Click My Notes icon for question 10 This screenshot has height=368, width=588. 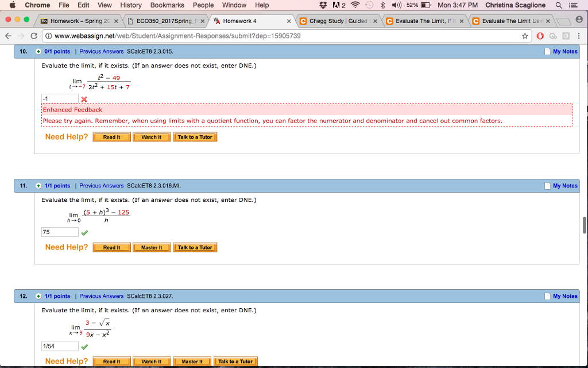pyautogui.click(x=547, y=51)
